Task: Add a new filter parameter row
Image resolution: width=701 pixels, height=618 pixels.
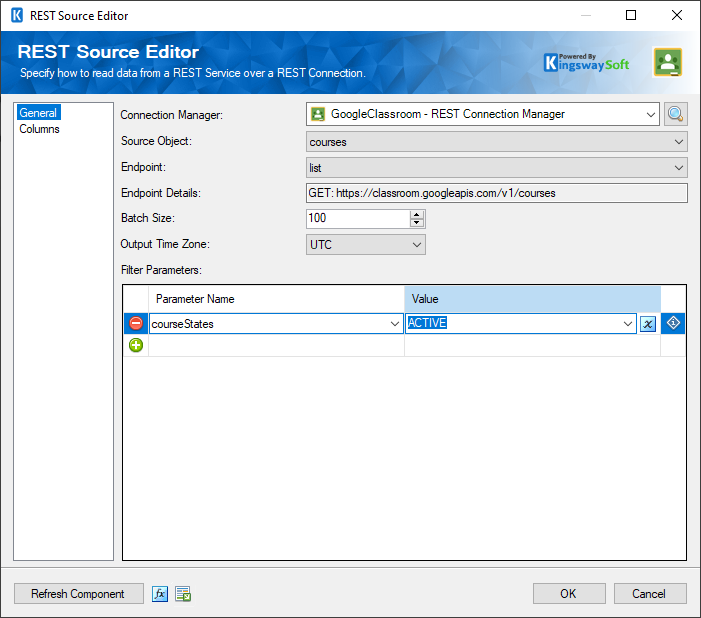Action: coord(136,345)
